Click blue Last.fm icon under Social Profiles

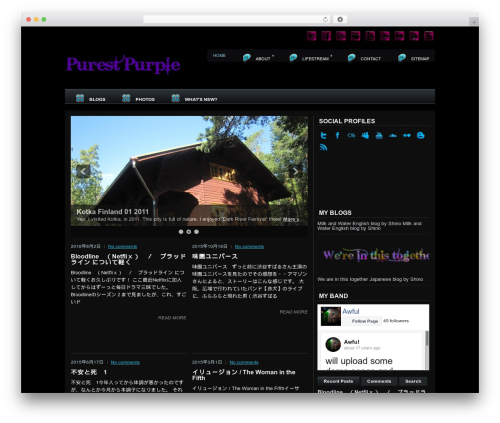click(351, 135)
